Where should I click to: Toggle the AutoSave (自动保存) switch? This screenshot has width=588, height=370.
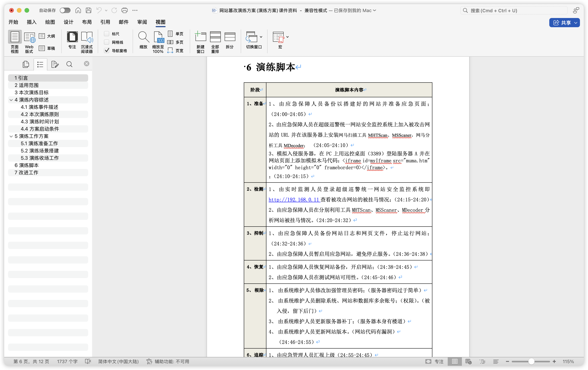65,10
